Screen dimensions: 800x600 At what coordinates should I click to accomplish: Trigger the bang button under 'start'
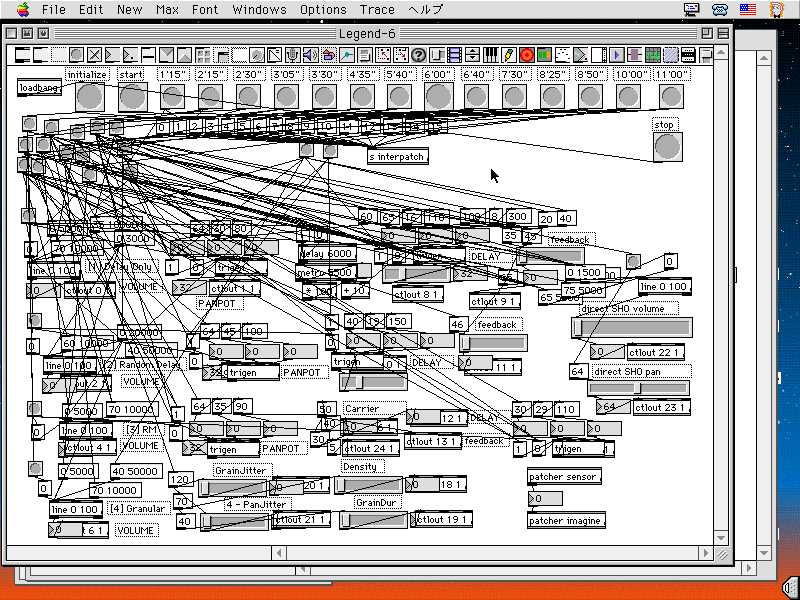click(132, 97)
